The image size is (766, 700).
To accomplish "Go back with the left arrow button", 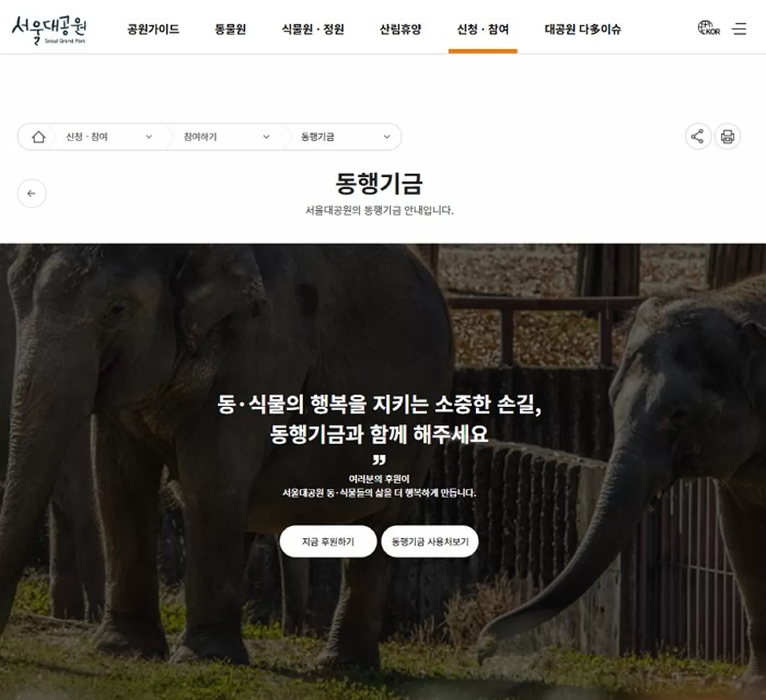I will click(x=32, y=193).
